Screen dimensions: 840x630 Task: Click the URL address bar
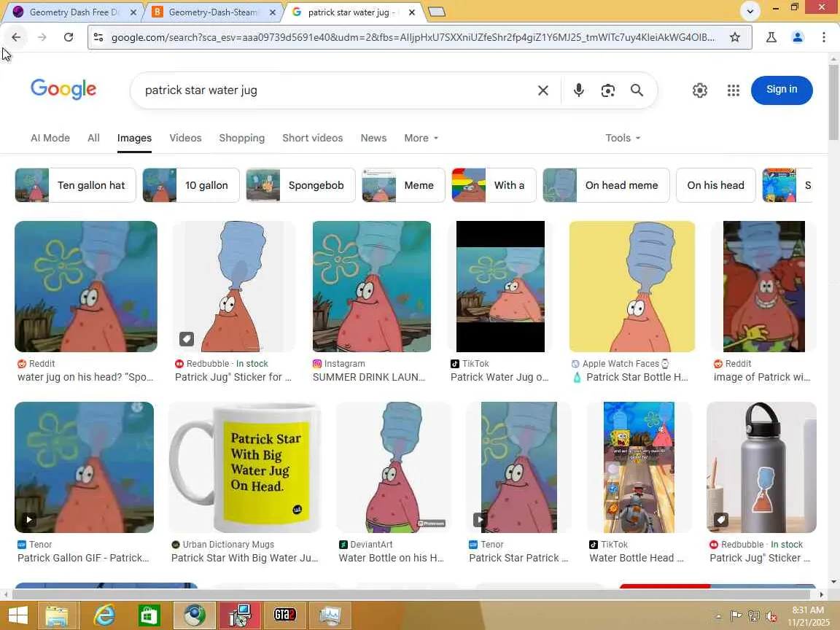(x=413, y=37)
